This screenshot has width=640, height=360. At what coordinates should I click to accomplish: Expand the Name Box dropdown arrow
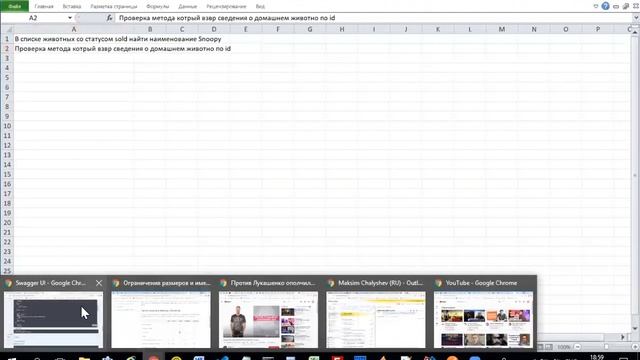70,18
